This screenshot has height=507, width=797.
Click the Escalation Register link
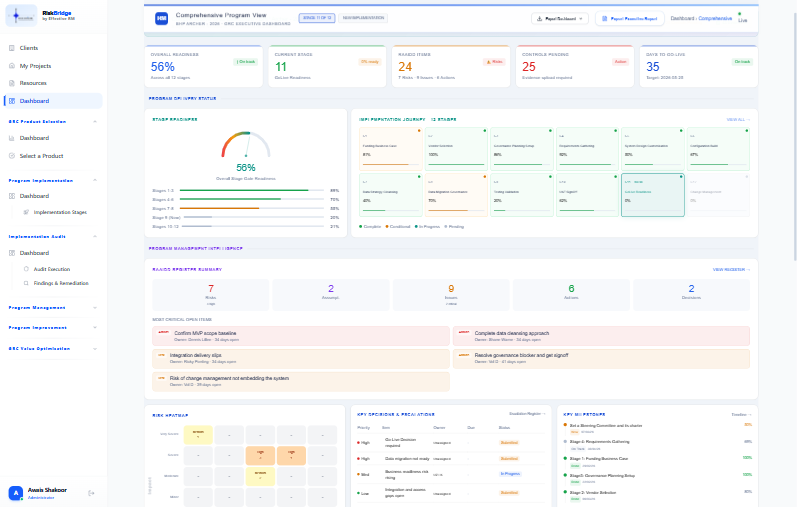[x=527, y=414]
